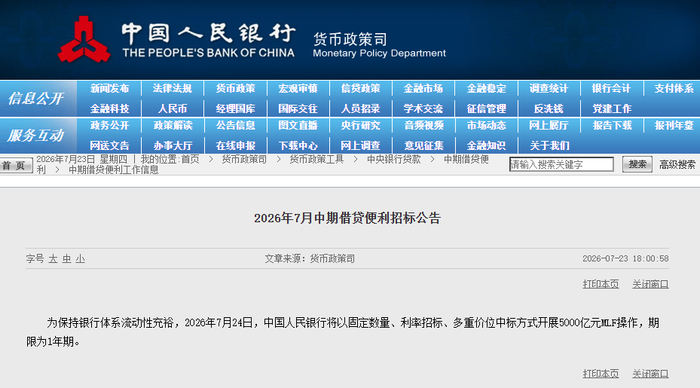Go to 学术交流
This screenshot has height=388, width=700.
pos(423,108)
